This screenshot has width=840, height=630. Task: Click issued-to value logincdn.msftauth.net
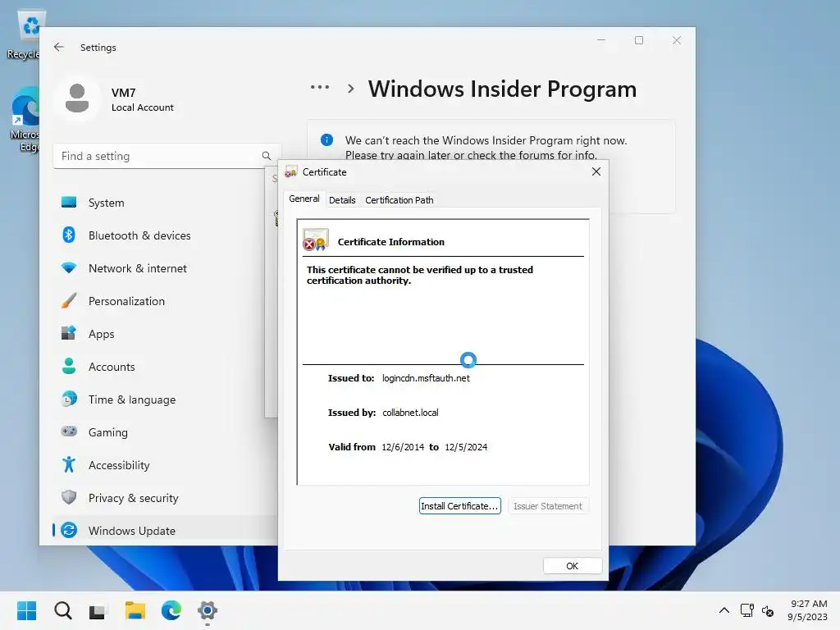coord(426,377)
